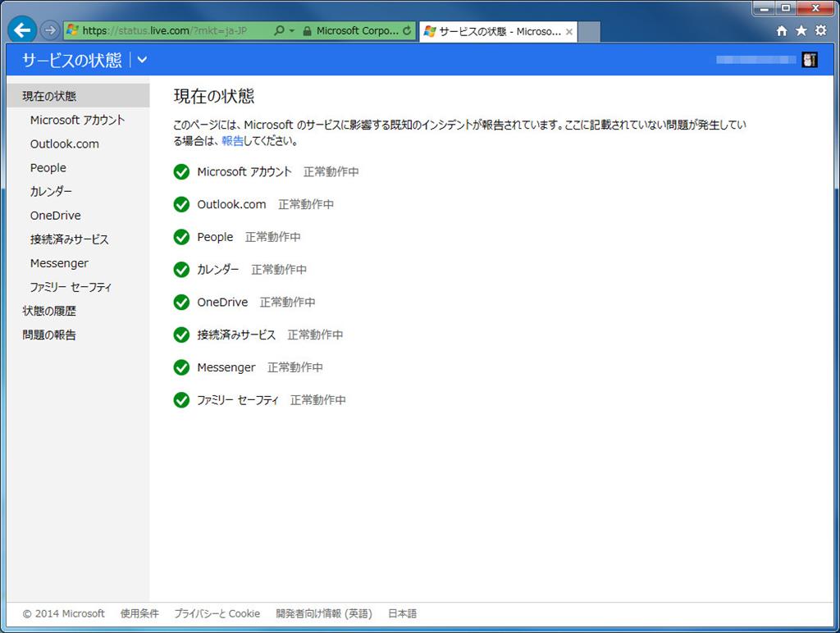Click green check icon for Messenger status

[181, 368]
